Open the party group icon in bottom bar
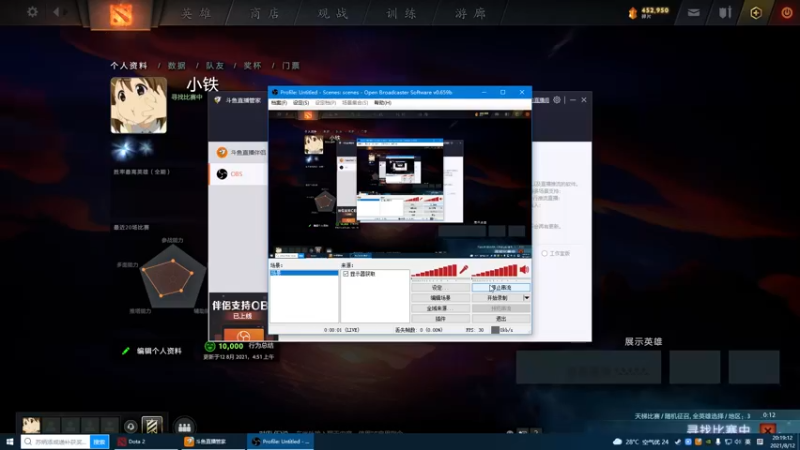This screenshot has height=450, width=800. pyautogui.click(x=184, y=427)
